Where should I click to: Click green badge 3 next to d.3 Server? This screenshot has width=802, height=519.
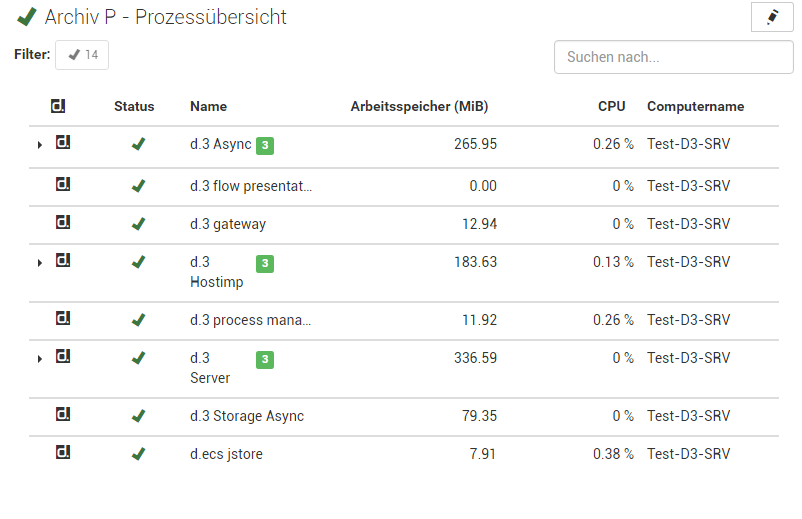click(x=265, y=359)
